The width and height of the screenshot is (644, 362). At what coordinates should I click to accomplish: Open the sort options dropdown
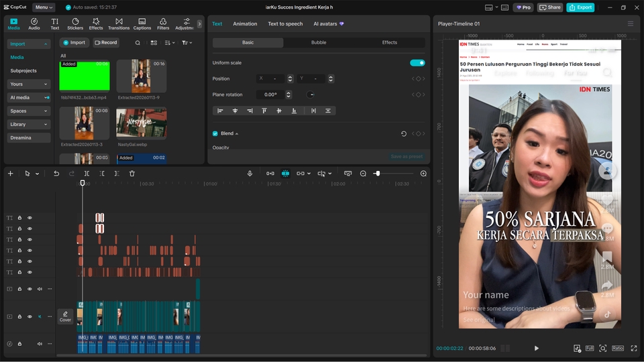point(170,43)
